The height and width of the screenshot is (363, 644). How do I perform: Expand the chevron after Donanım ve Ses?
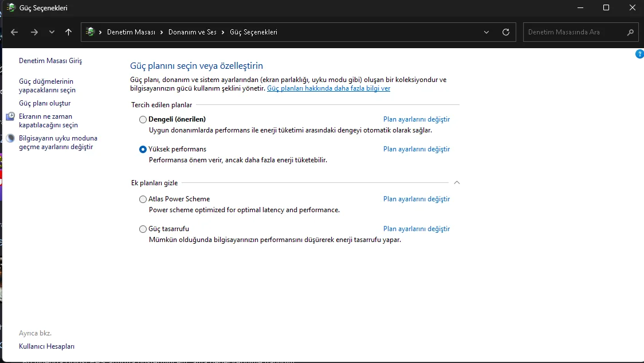coord(223,32)
